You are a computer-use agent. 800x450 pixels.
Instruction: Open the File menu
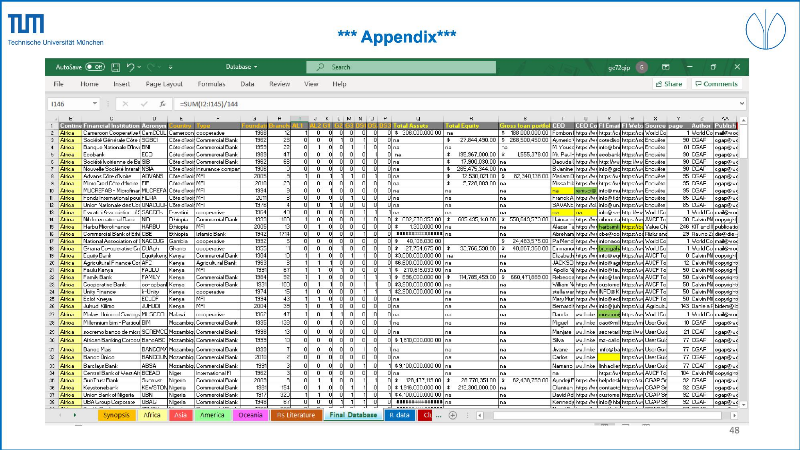(59, 84)
